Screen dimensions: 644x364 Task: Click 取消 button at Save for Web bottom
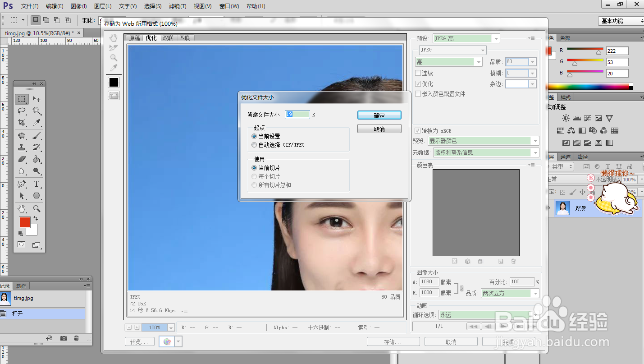tap(451, 342)
